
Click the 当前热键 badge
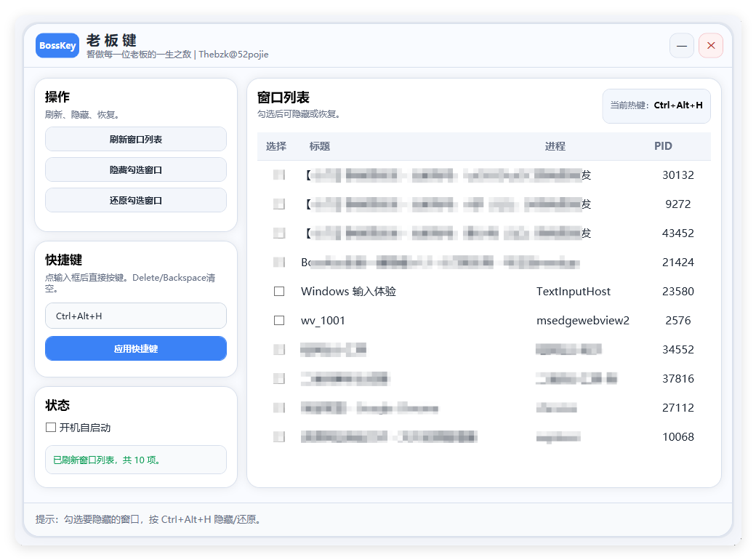656,106
